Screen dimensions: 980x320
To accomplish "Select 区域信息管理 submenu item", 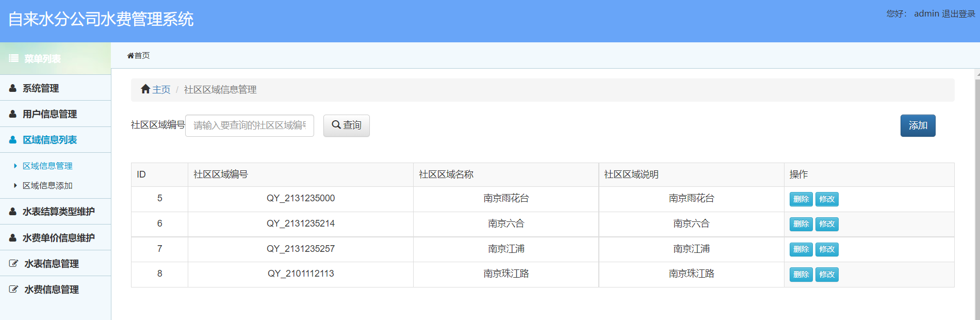I will 47,166.
